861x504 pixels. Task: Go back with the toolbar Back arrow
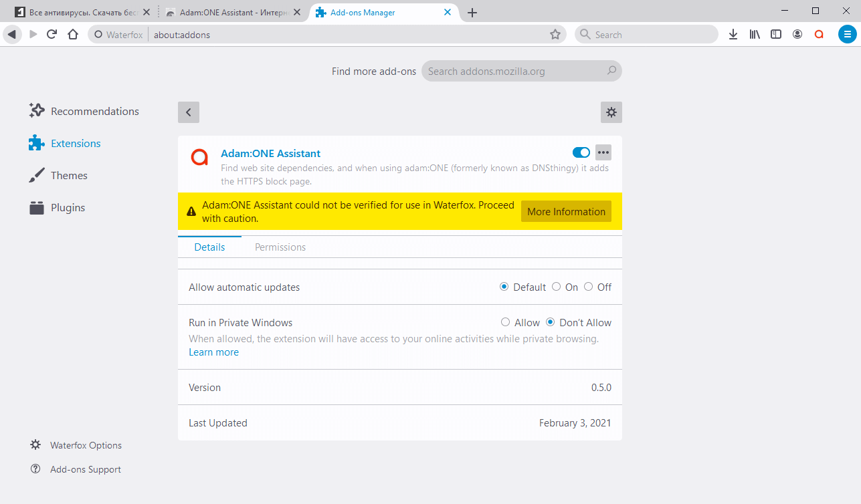pyautogui.click(x=12, y=34)
